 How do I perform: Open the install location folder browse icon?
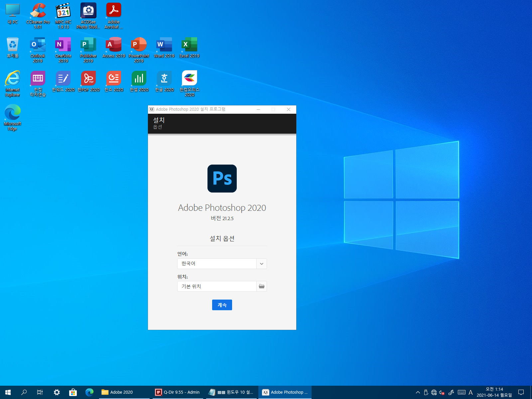coord(262,286)
